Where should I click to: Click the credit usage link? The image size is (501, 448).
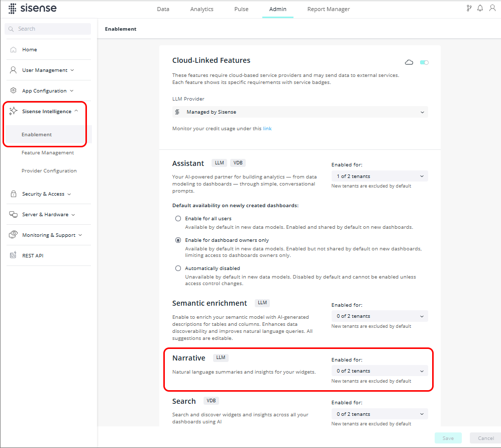(x=267, y=129)
